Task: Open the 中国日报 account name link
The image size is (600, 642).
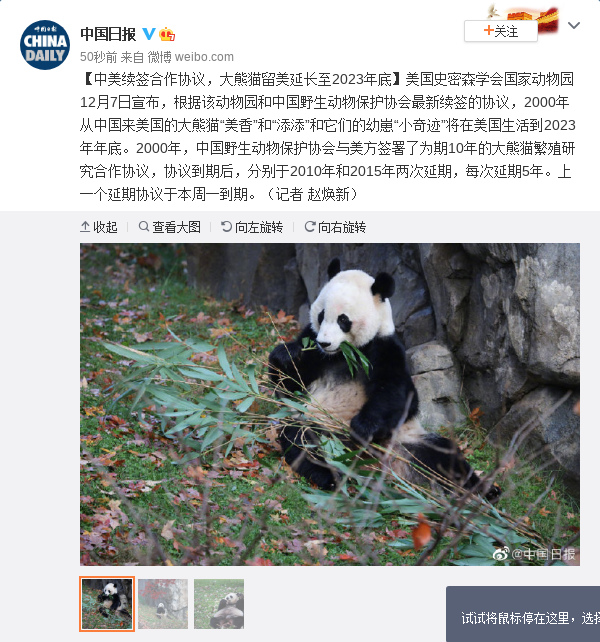Action: point(108,34)
